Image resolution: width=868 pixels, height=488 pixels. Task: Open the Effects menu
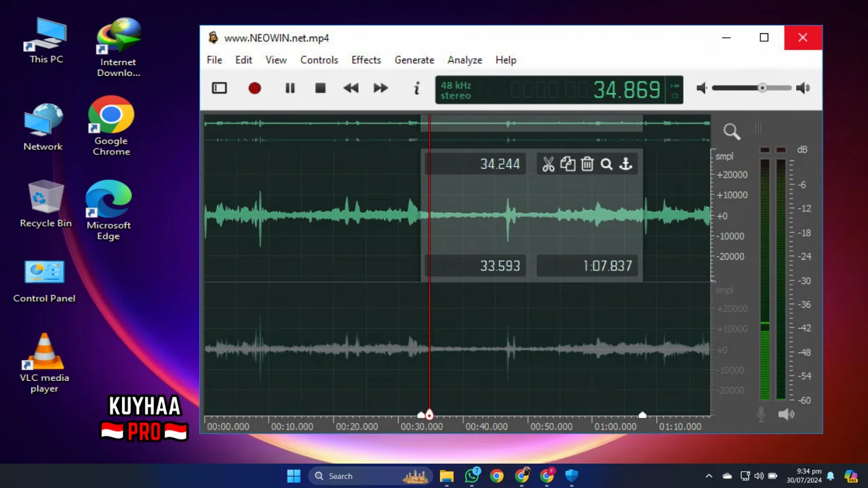coord(366,60)
